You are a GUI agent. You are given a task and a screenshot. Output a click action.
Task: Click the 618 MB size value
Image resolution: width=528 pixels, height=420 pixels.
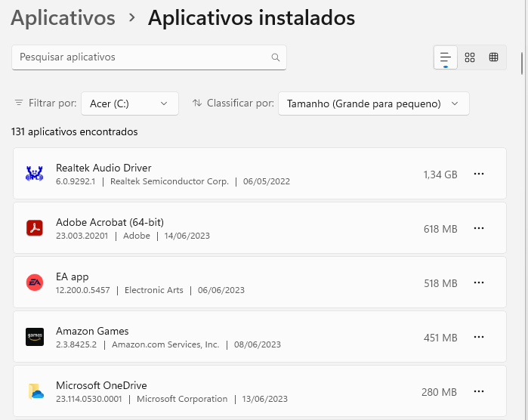pyautogui.click(x=440, y=229)
